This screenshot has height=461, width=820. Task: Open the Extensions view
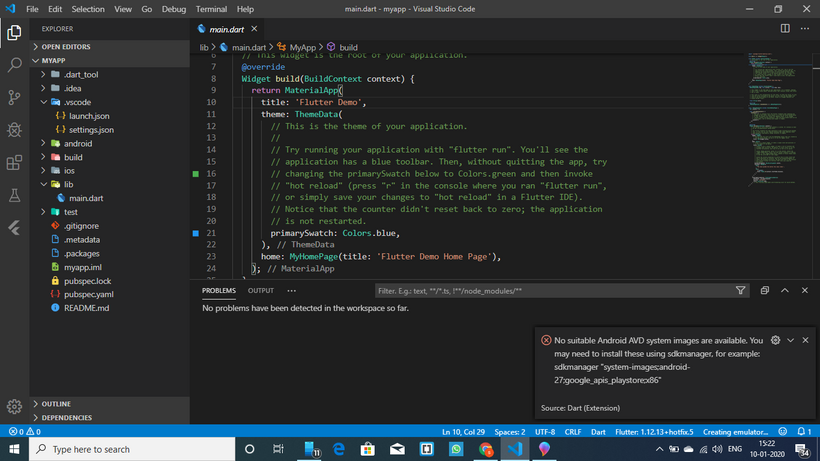[x=14, y=162]
